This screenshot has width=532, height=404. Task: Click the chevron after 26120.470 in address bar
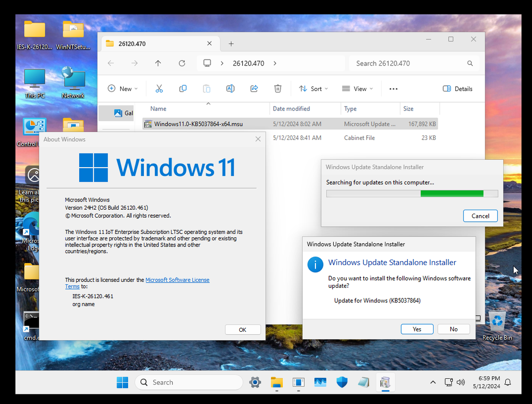[x=275, y=63]
